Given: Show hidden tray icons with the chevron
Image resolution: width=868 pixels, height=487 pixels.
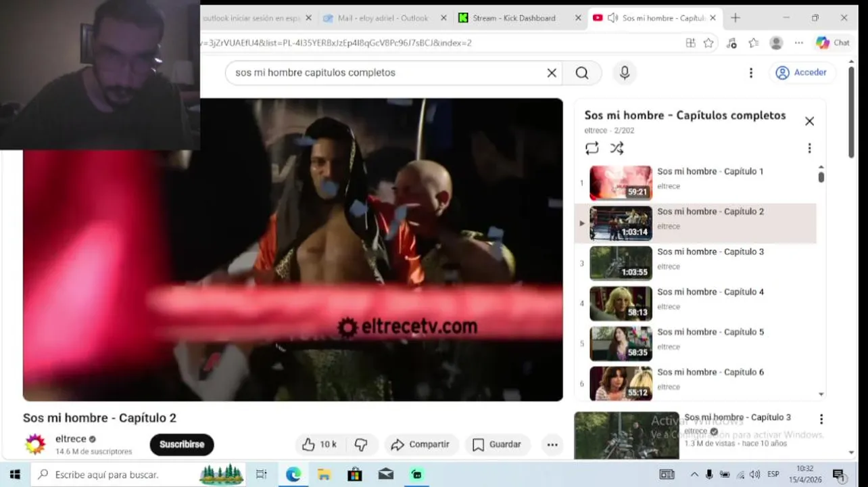Looking at the screenshot, I should click(694, 475).
